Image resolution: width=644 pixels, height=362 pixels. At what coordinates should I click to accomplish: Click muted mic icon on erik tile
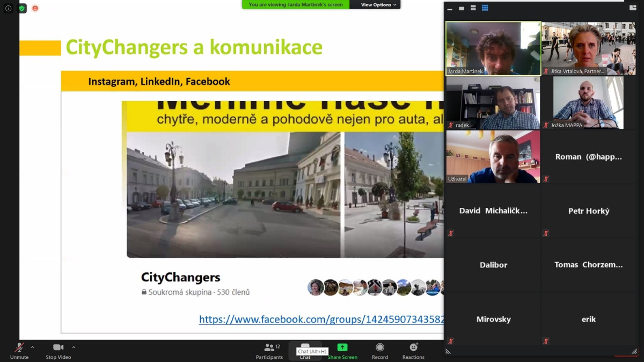[x=546, y=341]
